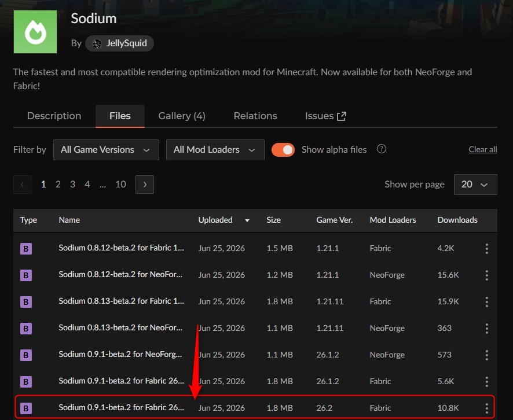This screenshot has height=420, width=513.
Task: Click NeoForge loader in 363 downloads row
Action: tap(387, 328)
